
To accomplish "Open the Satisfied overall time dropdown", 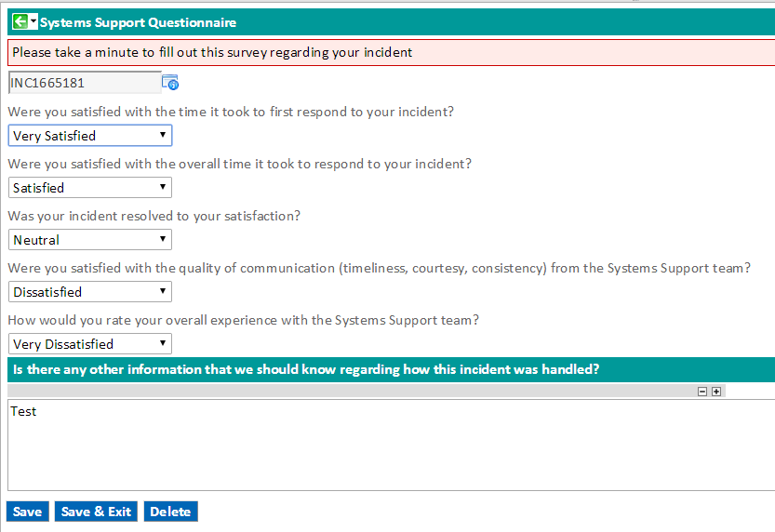I will [90, 188].
